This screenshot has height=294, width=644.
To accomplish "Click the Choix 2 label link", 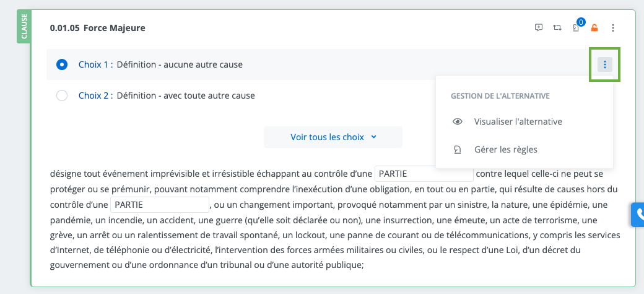I will pyautogui.click(x=95, y=96).
